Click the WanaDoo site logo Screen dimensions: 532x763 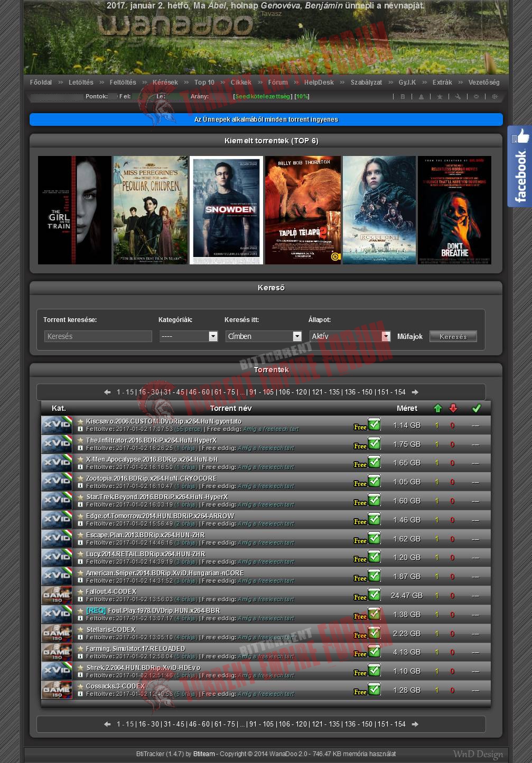[175, 26]
